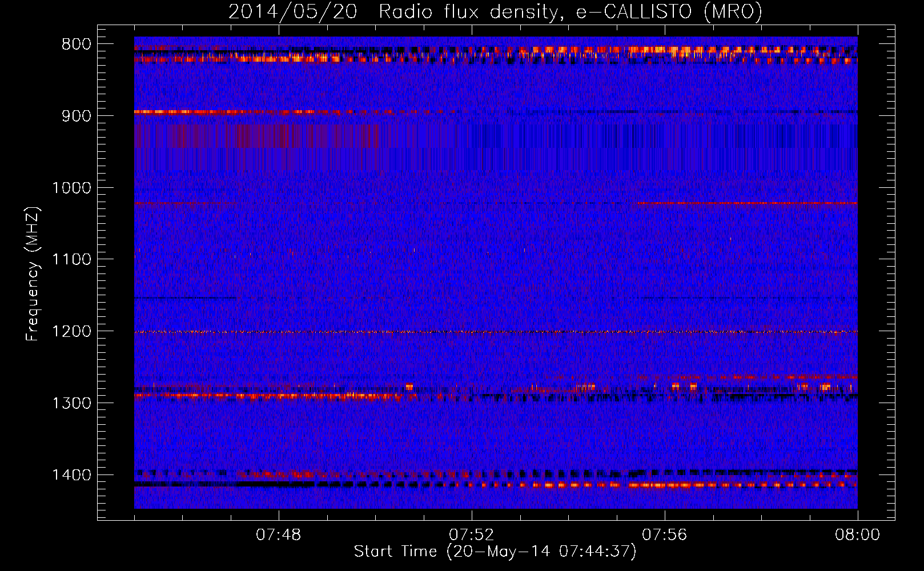Click the 'Frequency (MHZ)' axis label
924x571 pixels.
33,274
